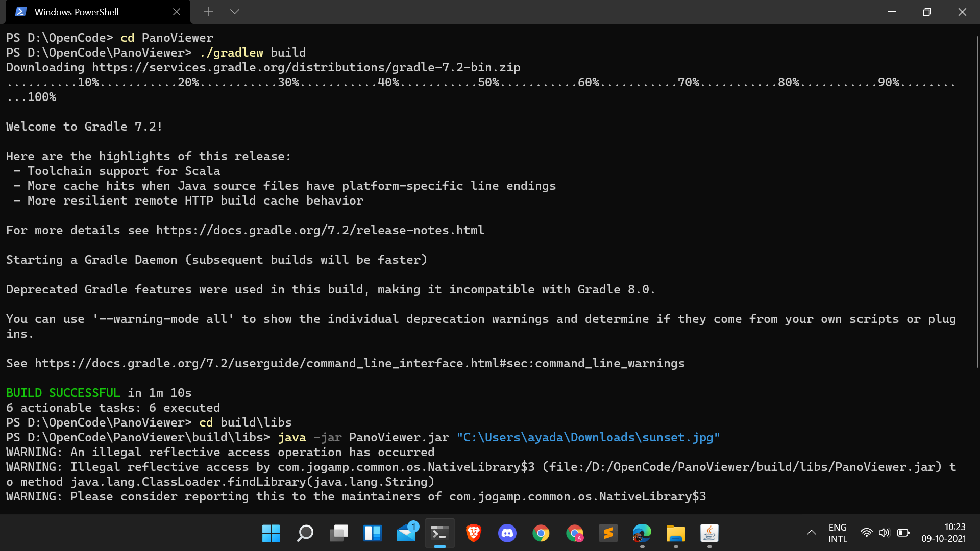Open Brave browser from the taskbar
This screenshot has width=980, height=551.
tap(473, 533)
